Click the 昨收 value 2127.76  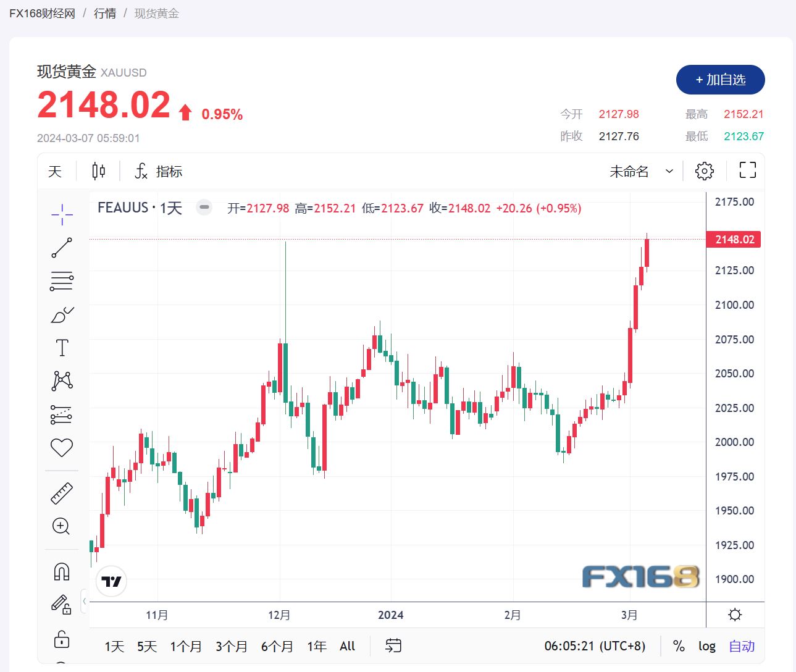619,136
